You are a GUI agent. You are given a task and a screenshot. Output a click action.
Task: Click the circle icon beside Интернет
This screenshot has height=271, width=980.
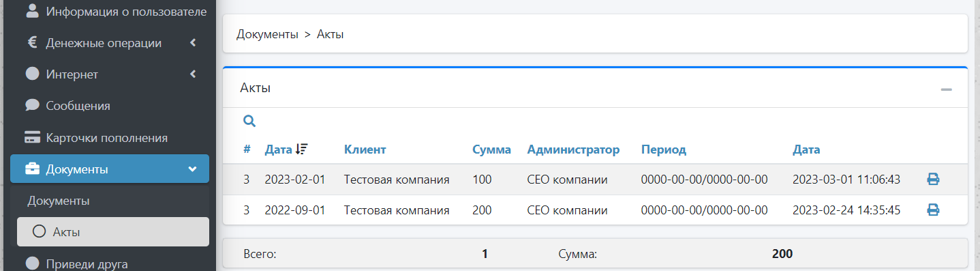(x=32, y=74)
